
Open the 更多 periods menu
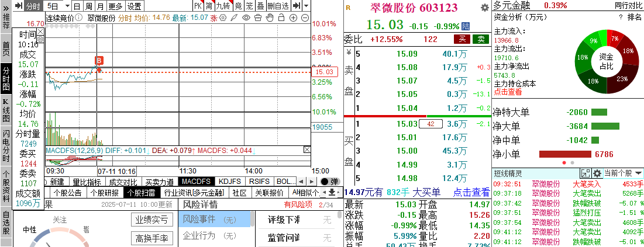click(115, 6)
